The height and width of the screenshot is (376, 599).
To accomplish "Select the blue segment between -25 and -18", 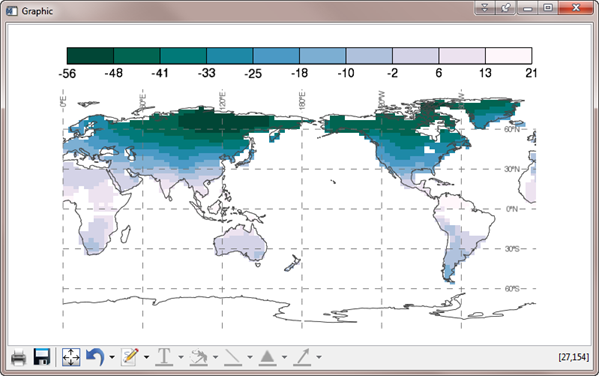I will pos(276,56).
